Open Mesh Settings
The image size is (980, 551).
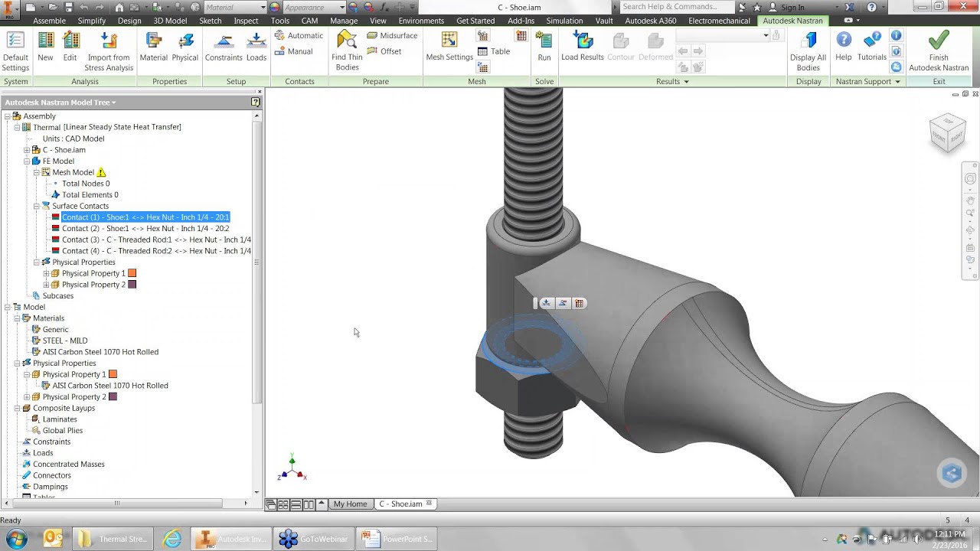click(449, 47)
